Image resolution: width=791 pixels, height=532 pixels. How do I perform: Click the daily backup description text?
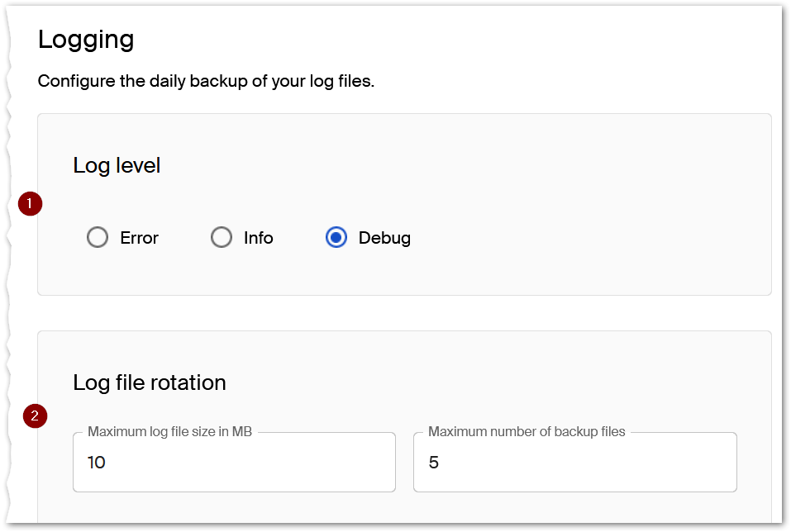tap(206, 82)
